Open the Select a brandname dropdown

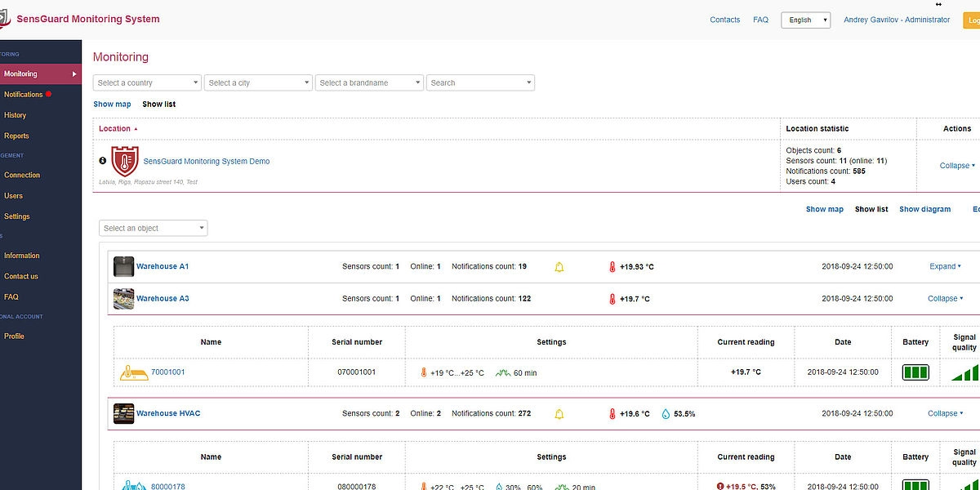click(x=369, y=82)
